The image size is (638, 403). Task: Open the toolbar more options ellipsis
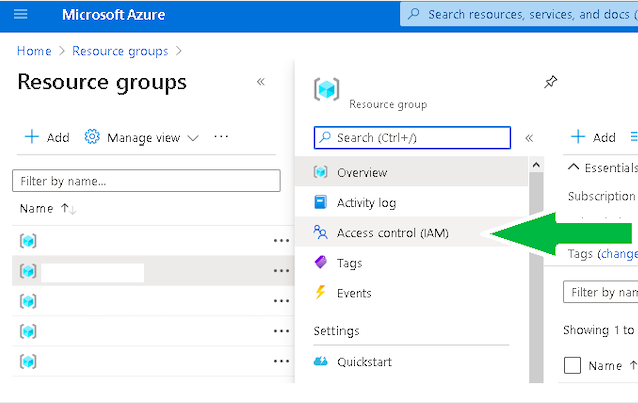click(x=221, y=137)
